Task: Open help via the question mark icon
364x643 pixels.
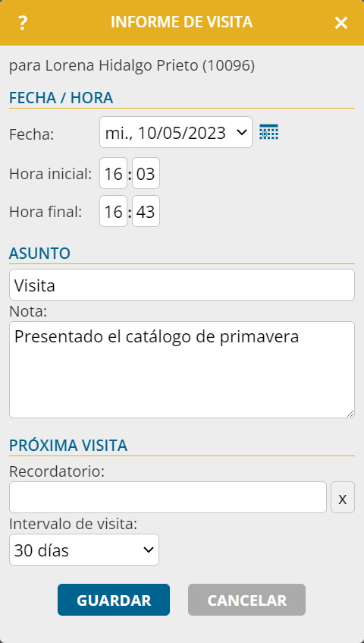Action: coord(23,23)
